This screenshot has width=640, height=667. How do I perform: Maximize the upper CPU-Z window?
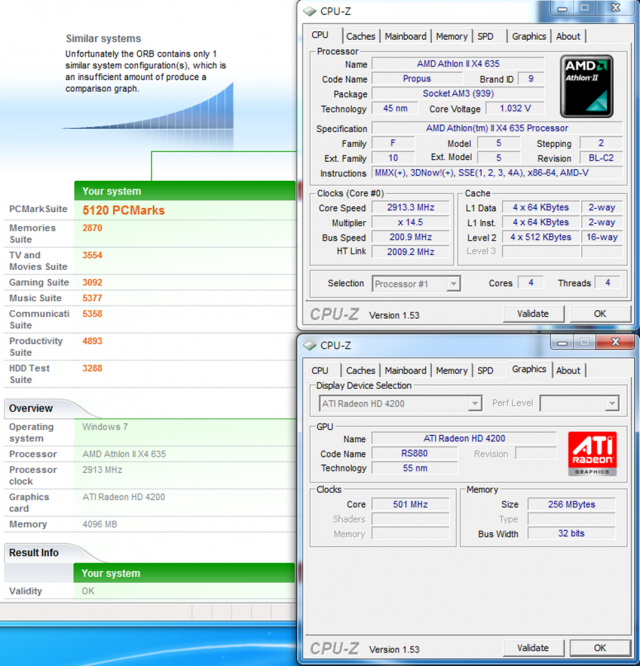[x=585, y=8]
